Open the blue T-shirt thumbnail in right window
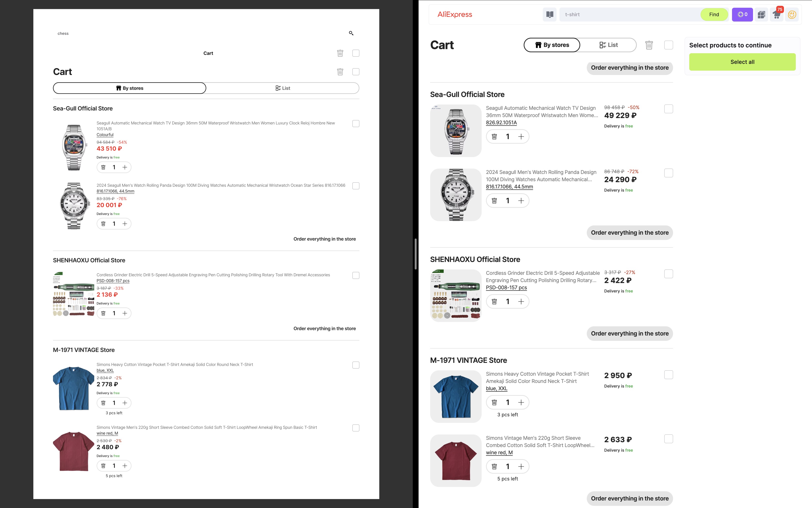Screen dimensions: 812x508 pyautogui.click(x=456, y=396)
